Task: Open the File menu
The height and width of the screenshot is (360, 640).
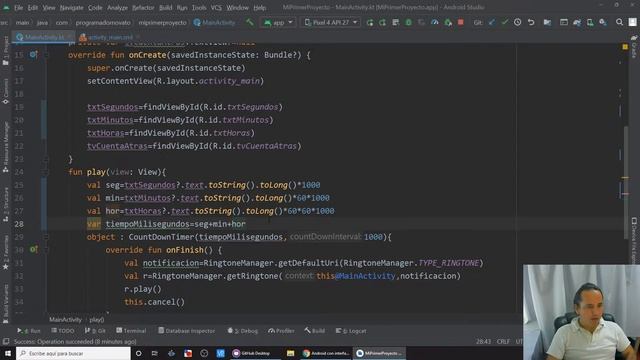Action: coord(19,7)
